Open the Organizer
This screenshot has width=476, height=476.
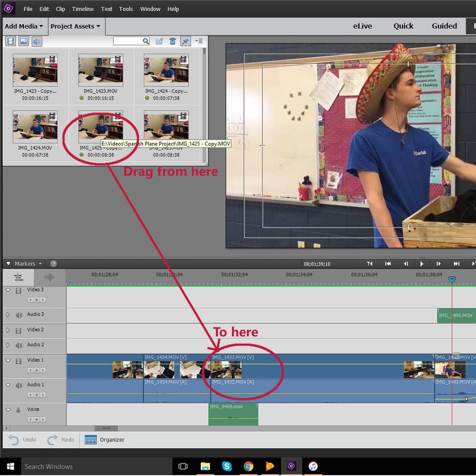(x=105, y=440)
